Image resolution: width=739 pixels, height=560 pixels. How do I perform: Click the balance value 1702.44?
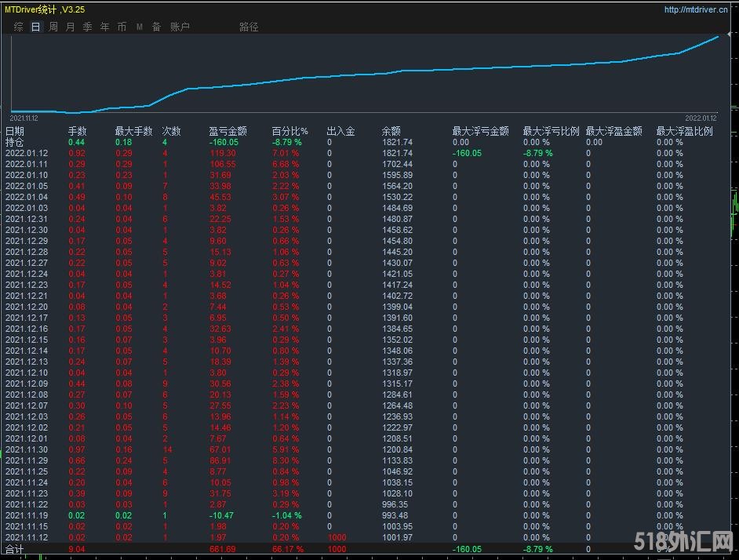(397, 164)
